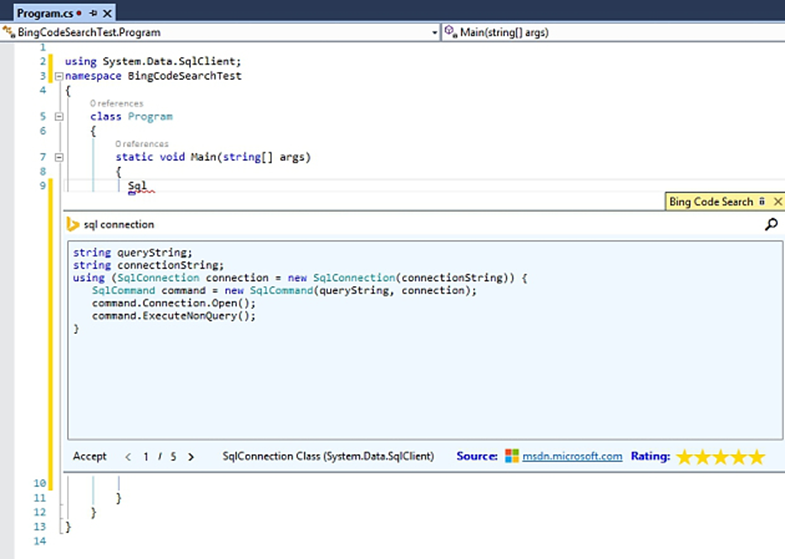The image size is (785, 559).
Task: Click the Microsoft logo beside Source
Action: [512, 456]
